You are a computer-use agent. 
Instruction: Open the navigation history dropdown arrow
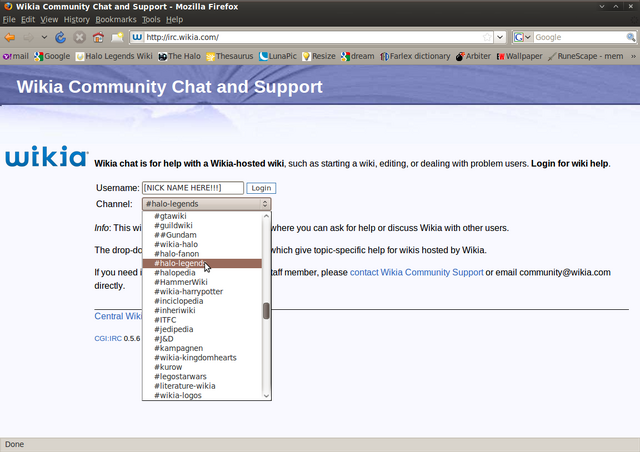[44, 38]
